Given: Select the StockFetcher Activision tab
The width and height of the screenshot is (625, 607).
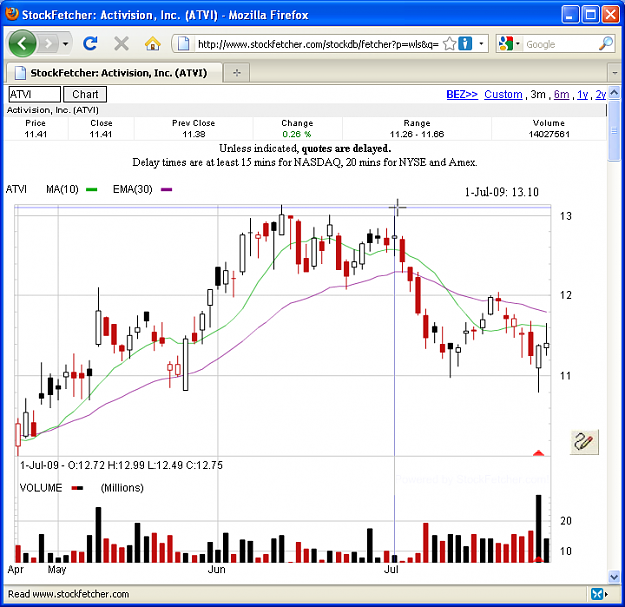Looking at the screenshot, I should pyautogui.click(x=113, y=73).
